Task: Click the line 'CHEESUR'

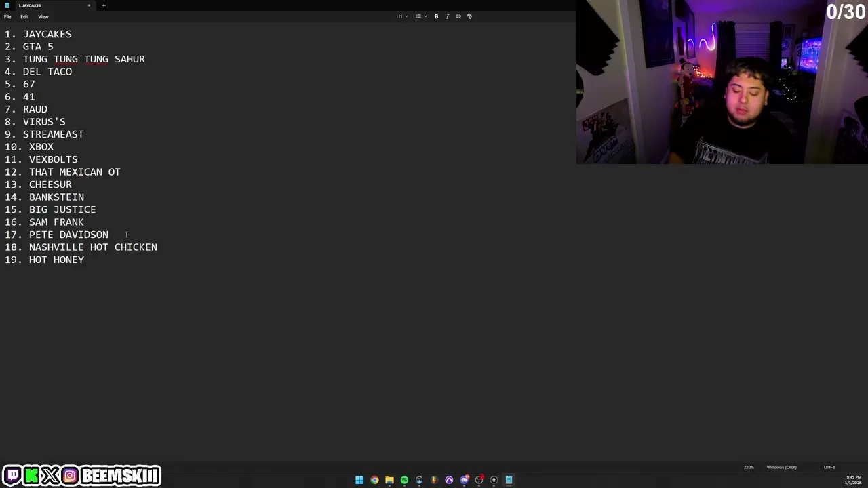Action: (x=50, y=184)
